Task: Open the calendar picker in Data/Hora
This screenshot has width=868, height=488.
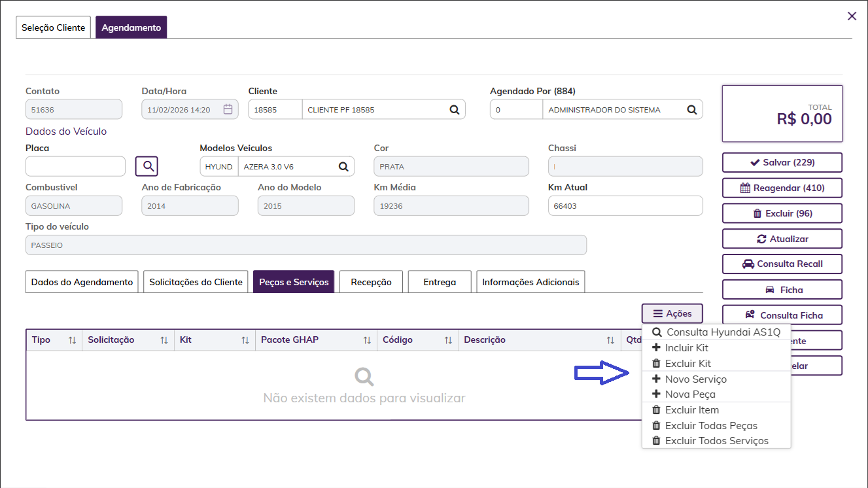Action: [228, 109]
